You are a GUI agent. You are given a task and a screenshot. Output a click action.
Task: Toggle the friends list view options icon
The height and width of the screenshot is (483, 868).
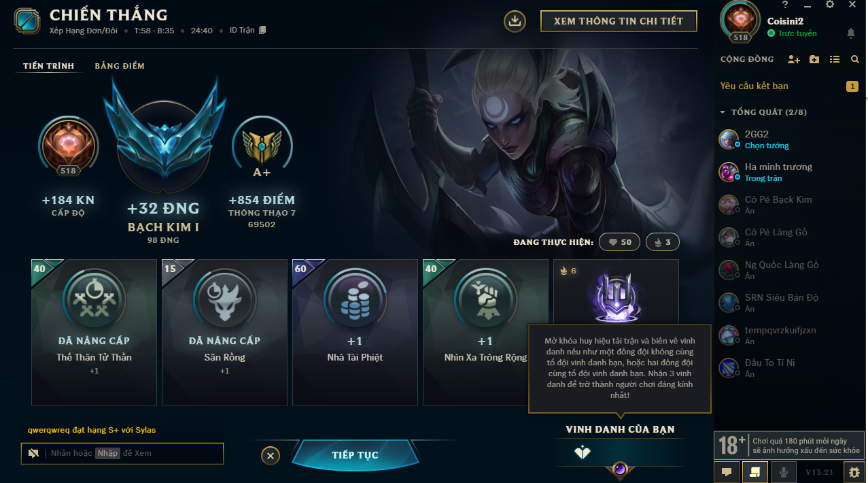(x=835, y=60)
